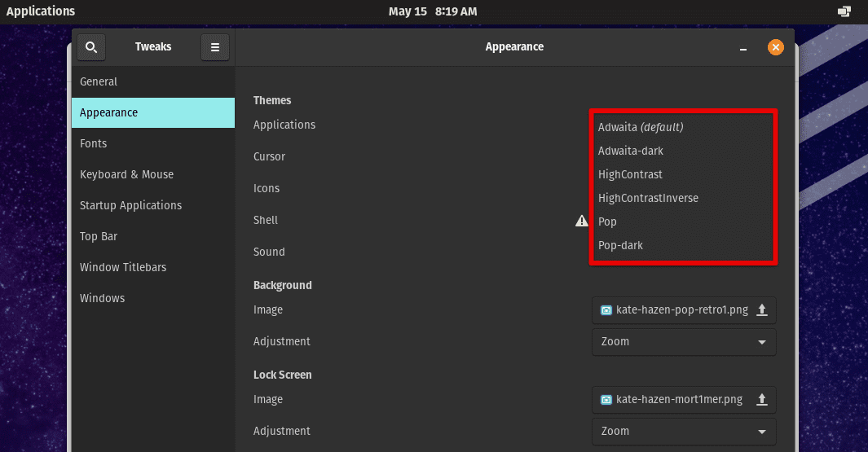Select the Appearance sidebar item
Screen dimensions: 868x452
click(153, 113)
